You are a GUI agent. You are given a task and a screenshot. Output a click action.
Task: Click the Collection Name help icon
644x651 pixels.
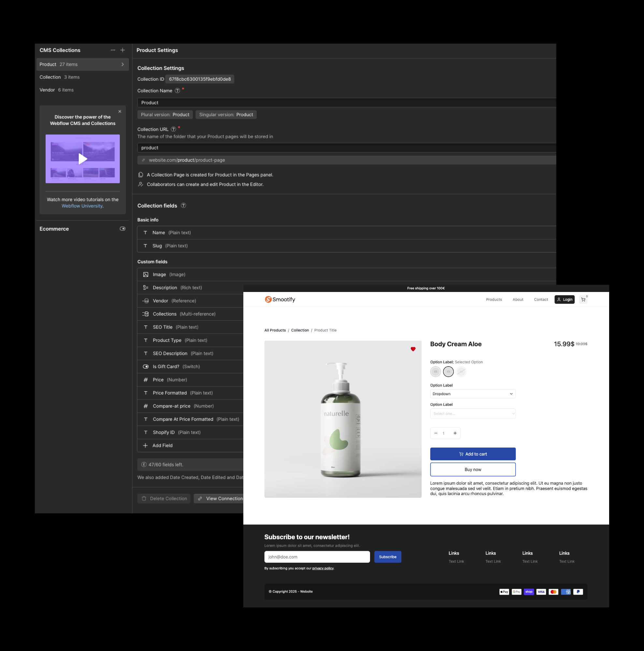177,90
